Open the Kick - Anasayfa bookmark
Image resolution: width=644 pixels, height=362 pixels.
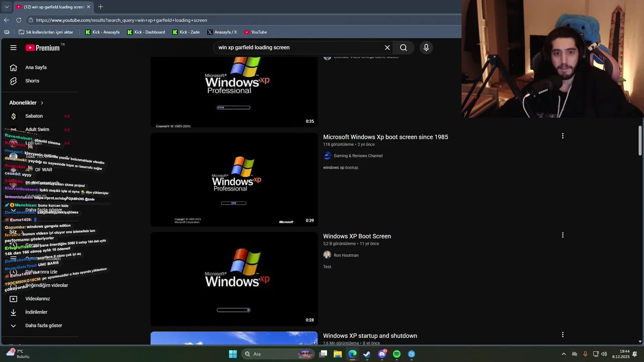103,32
